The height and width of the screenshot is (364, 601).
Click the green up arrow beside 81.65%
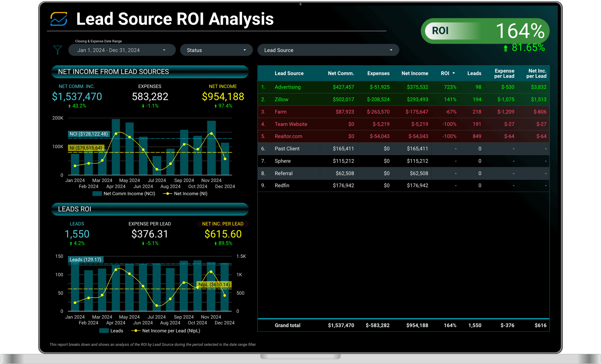pyautogui.click(x=505, y=48)
